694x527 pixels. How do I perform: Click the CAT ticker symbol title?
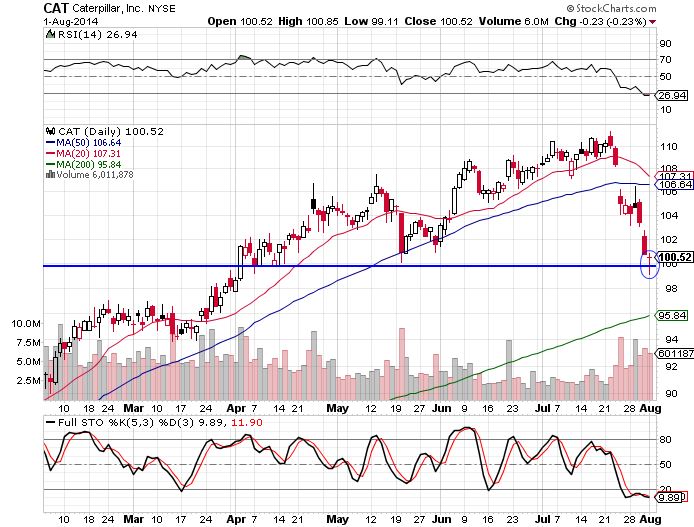click(x=56, y=8)
